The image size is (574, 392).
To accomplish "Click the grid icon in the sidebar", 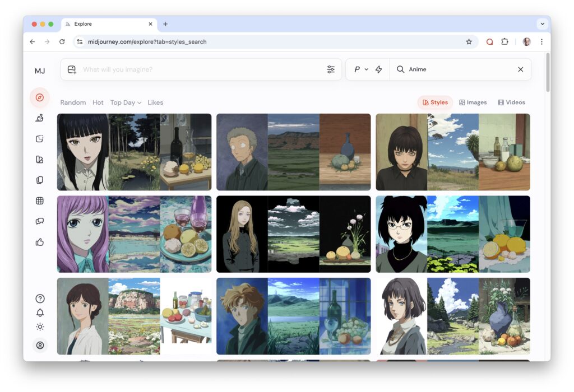I will 39,200.
